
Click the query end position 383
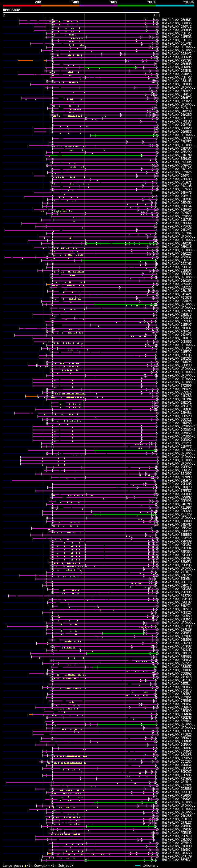click(x=155, y=15)
